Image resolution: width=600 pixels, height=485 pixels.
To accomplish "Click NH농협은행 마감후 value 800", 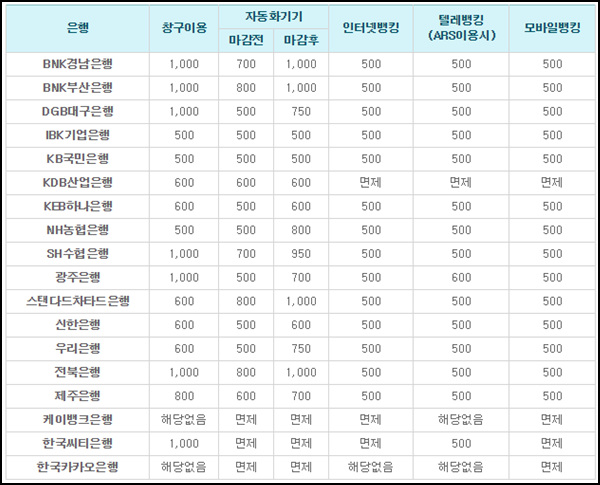I will click(301, 230).
